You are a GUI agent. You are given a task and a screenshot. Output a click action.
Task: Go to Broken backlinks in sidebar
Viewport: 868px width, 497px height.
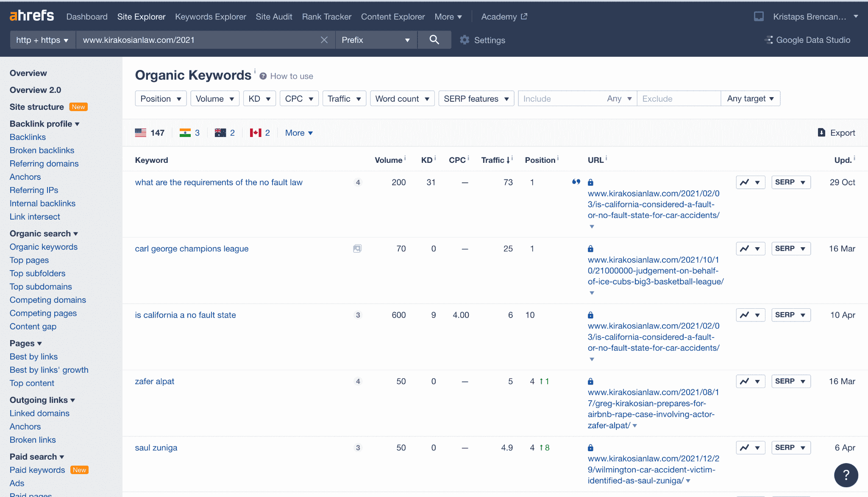[42, 150]
